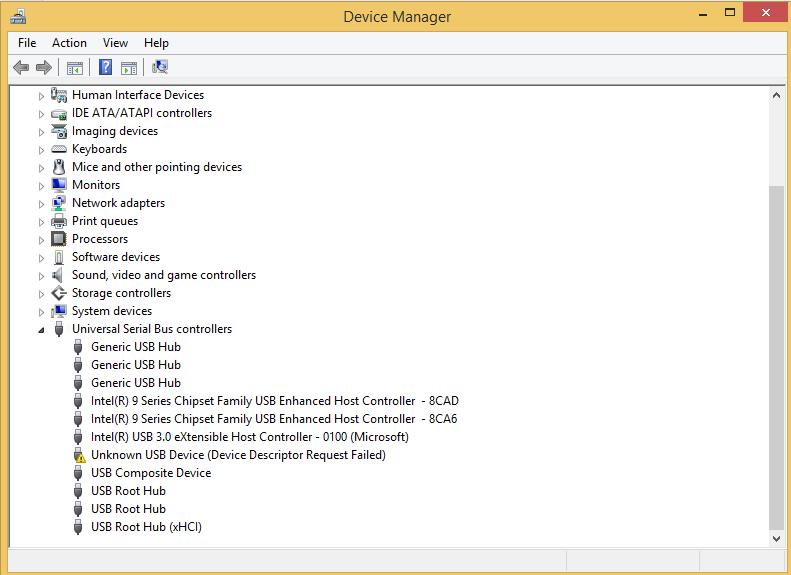Select Unknown USB Device (Device Descriptor Request Failed)
The image size is (791, 575).
[238, 455]
